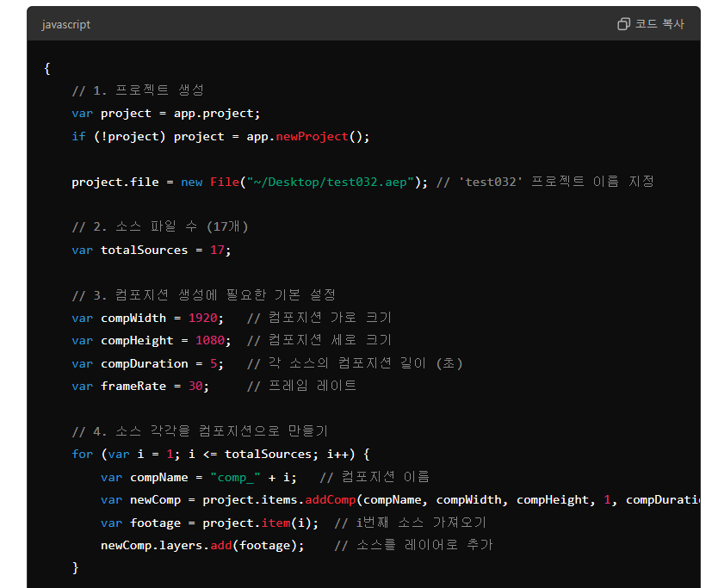The width and height of the screenshot is (712, 588).
Task: Click the comment '// 1. 프로젝트 생성'
Action: (x=138, y=90)
